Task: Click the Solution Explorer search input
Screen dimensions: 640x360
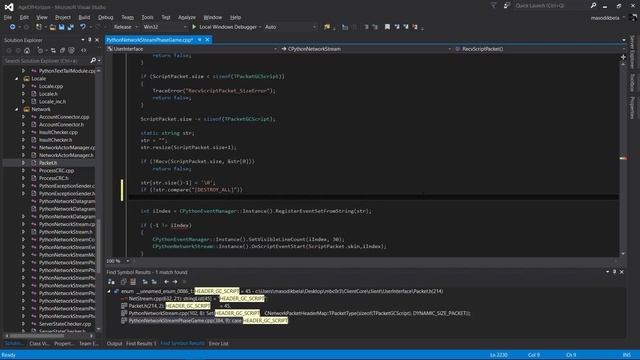Action: [46, 60]
